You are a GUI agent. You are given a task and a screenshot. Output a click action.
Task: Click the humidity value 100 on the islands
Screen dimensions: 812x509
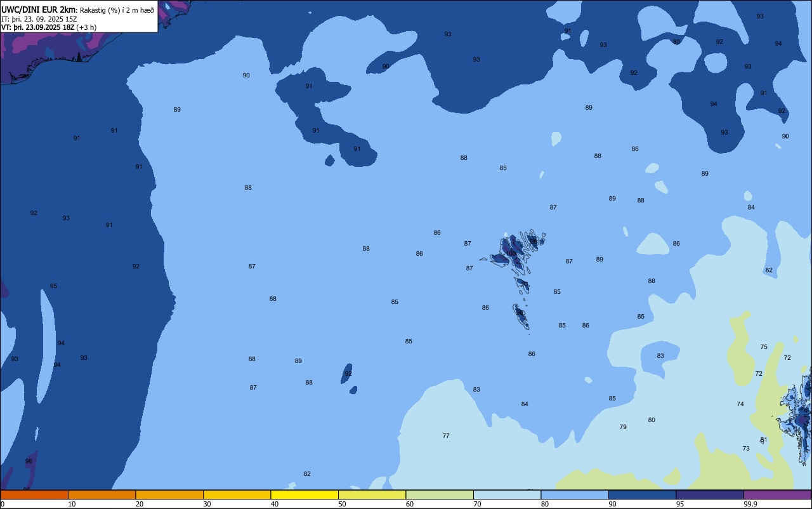point(511,253)
